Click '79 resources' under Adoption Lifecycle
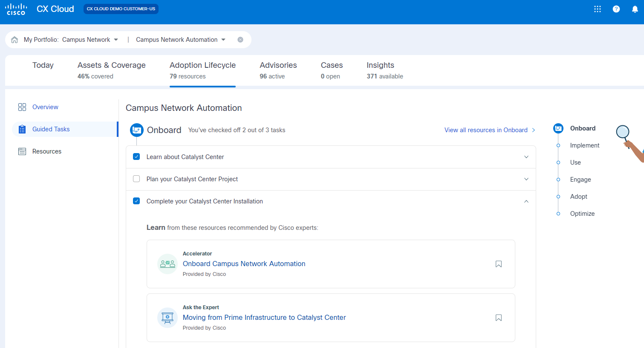 [188, 76]
